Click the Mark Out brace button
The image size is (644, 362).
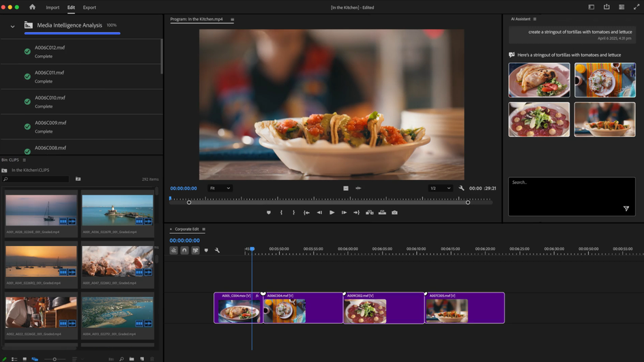[x=293, y=213]
